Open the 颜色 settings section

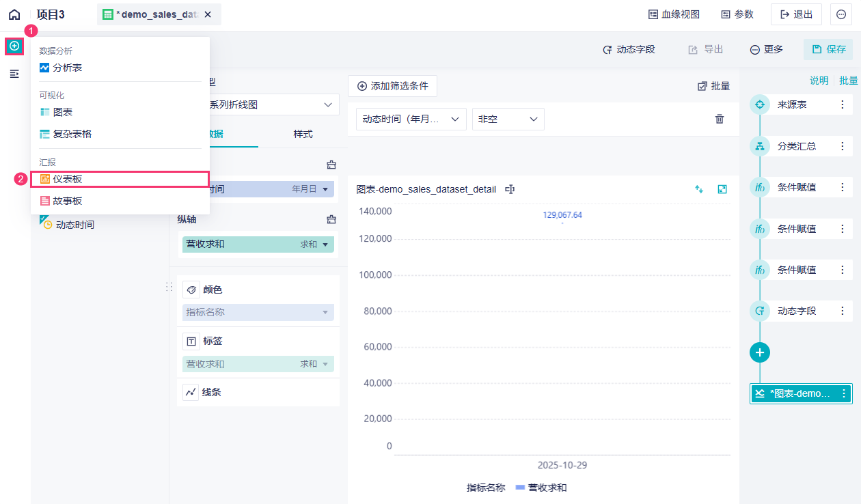pyautogui.click(x=213, y=290)
